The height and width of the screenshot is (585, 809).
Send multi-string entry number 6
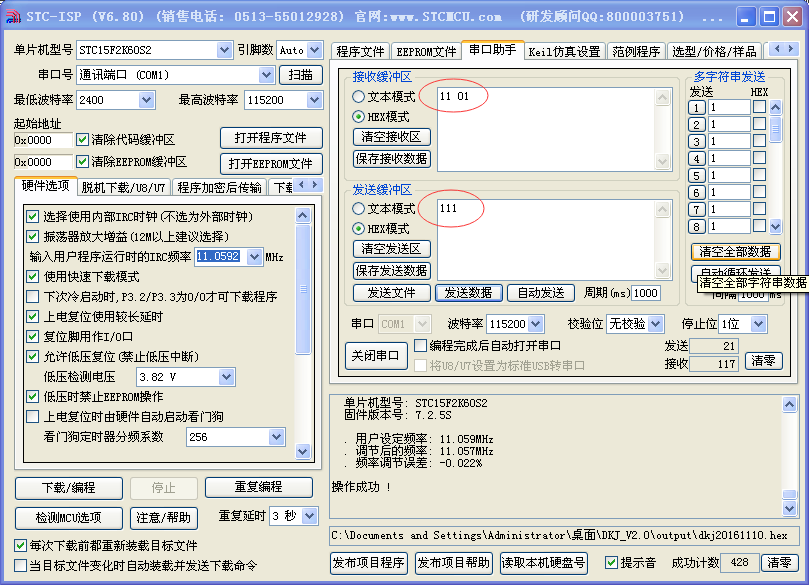point(697,192)
